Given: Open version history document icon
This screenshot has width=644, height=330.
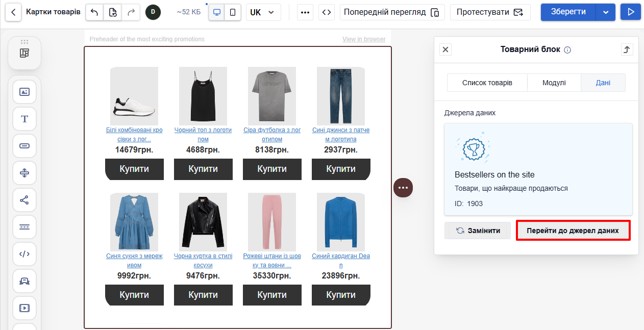Looking at the screenshot, I should pyautogui.click(x=112, y=12).
